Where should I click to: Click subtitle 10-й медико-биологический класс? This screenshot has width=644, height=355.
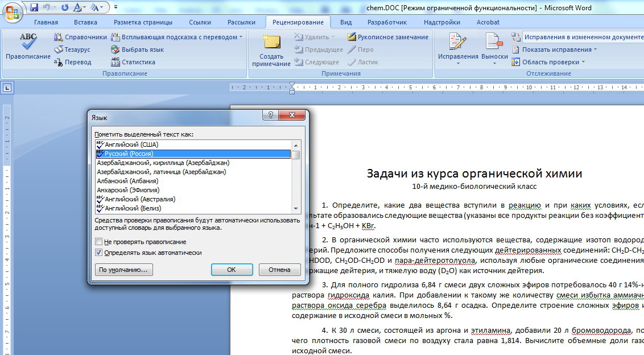474,187
